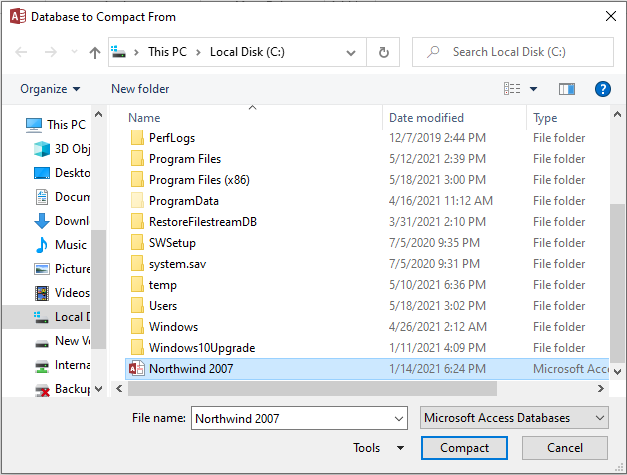Click the PerfLogs folder icon
Viewport: 627px width, 475px height.
click(x=137, y=138)
